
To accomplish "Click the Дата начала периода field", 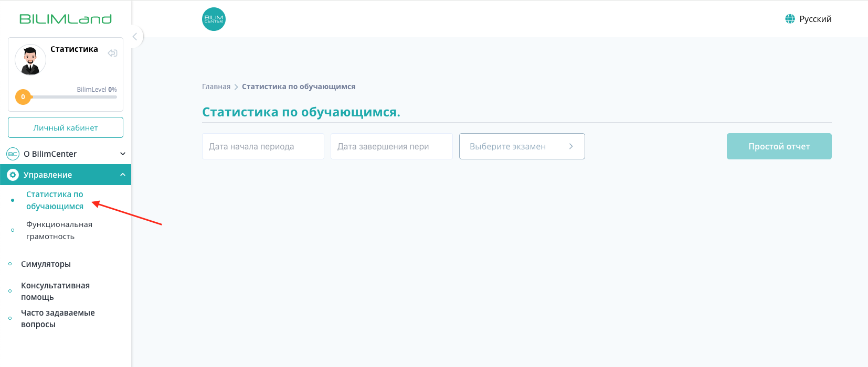I will pyautogui.click(x=263, y=146).
